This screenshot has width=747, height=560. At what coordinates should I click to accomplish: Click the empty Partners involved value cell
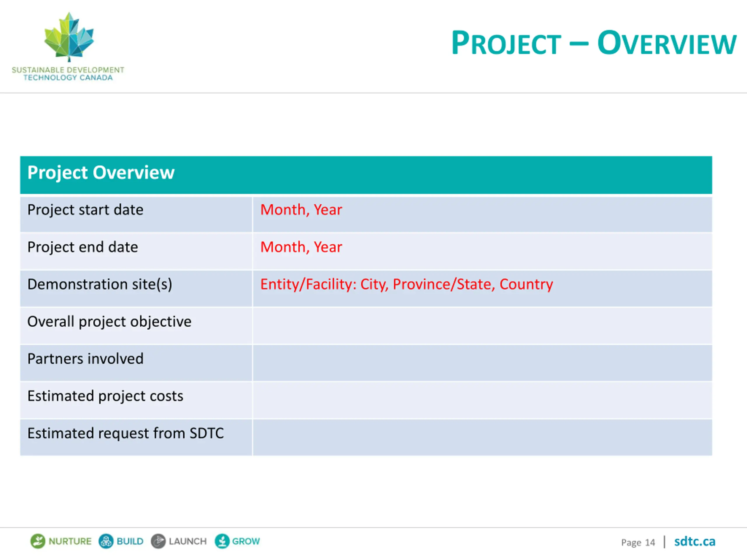tap(482, 363)
